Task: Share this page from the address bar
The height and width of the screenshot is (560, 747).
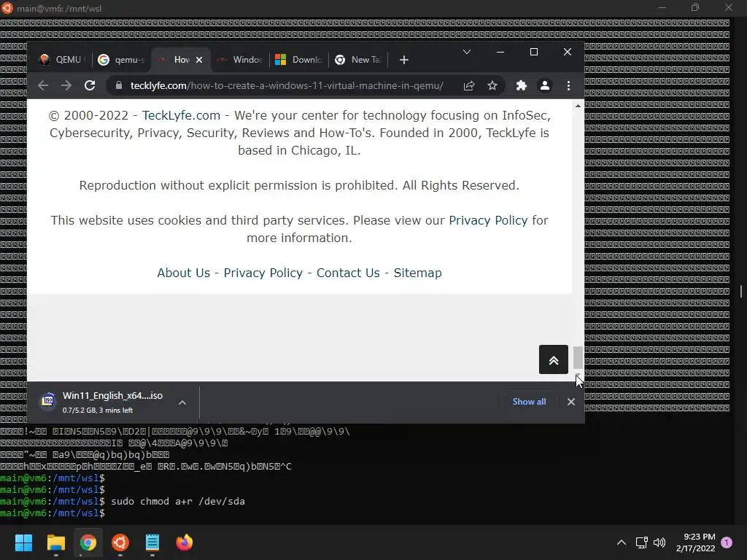Action: tap(469, 86)
